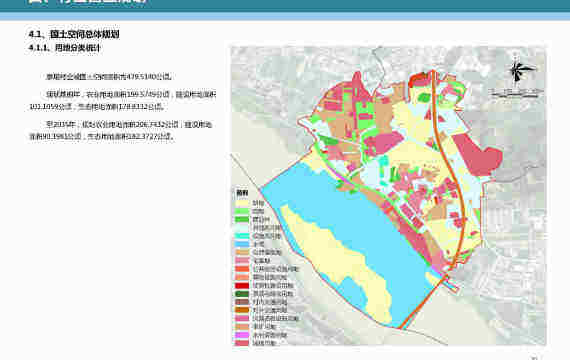Click the first body paragraph about total area
This screenshot has height=360, width=570.
(x=109, y=77)
